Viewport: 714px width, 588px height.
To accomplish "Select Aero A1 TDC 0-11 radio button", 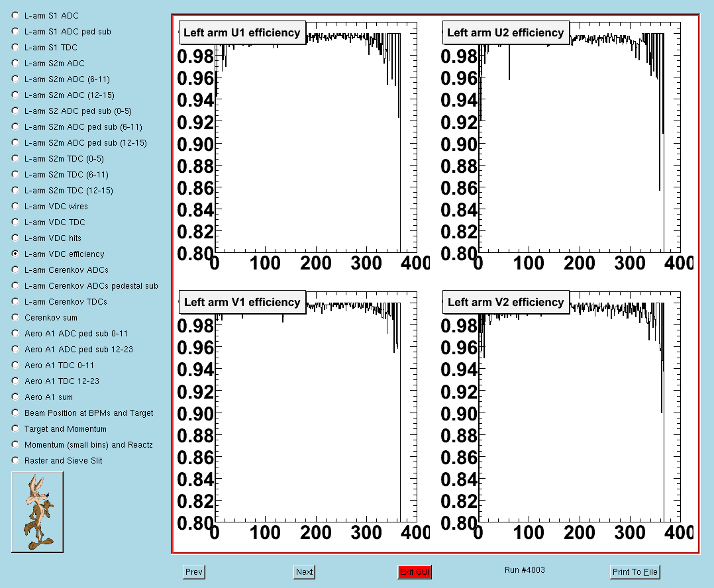I will [15, 366].
